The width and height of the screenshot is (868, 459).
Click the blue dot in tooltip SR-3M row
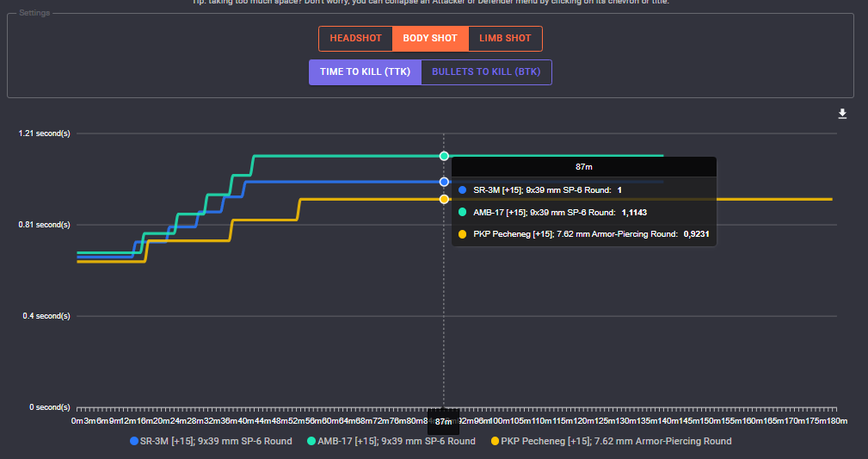(463, 189)
